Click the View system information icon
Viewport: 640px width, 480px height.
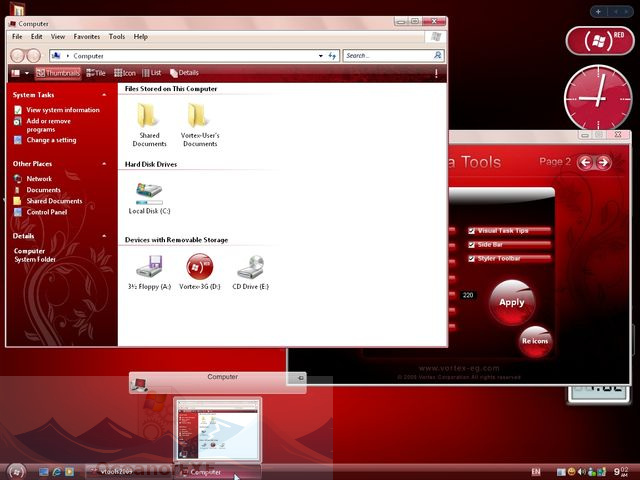(18, 110)
